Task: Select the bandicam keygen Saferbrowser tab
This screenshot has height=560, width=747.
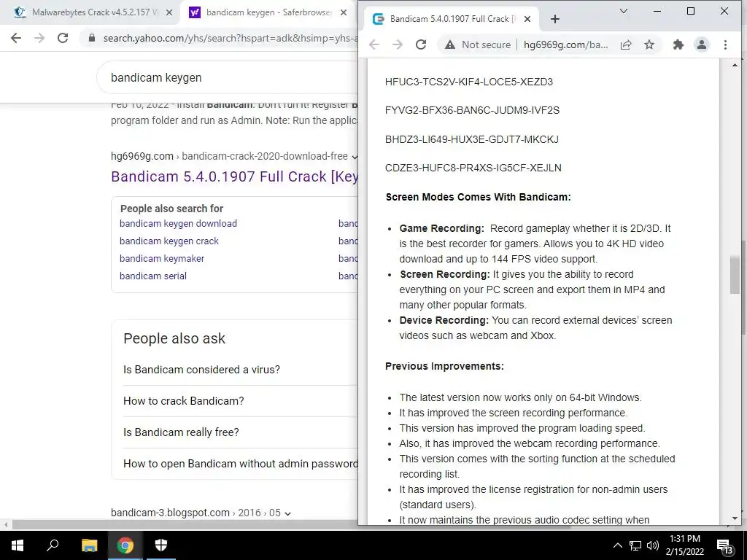Action: (268, 12)
